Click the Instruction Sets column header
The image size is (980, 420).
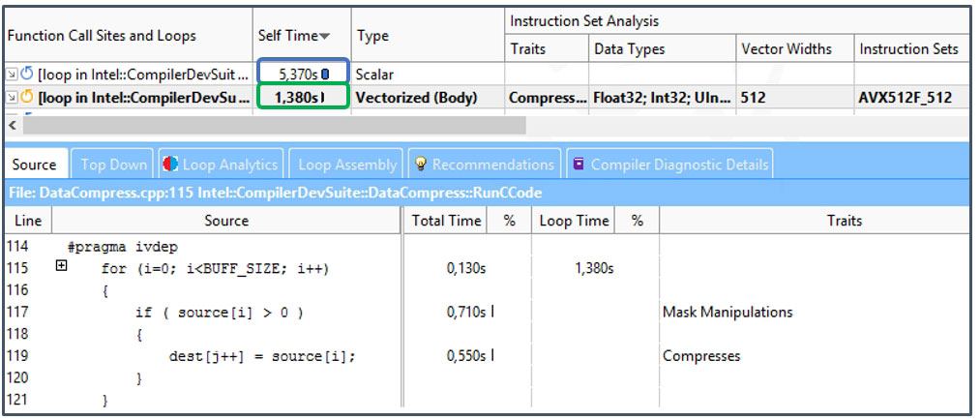(x=910, y=48)
